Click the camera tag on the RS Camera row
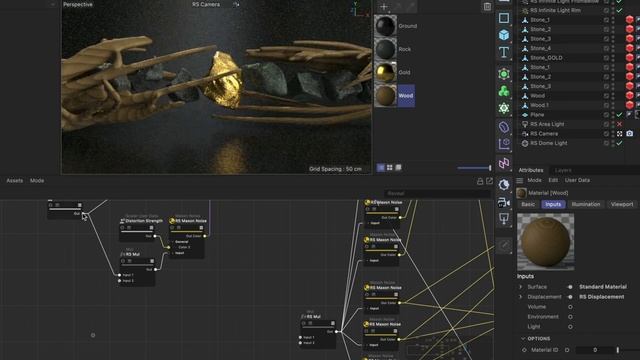Screen dimensions: 640x360 click(x=629, y=133)
